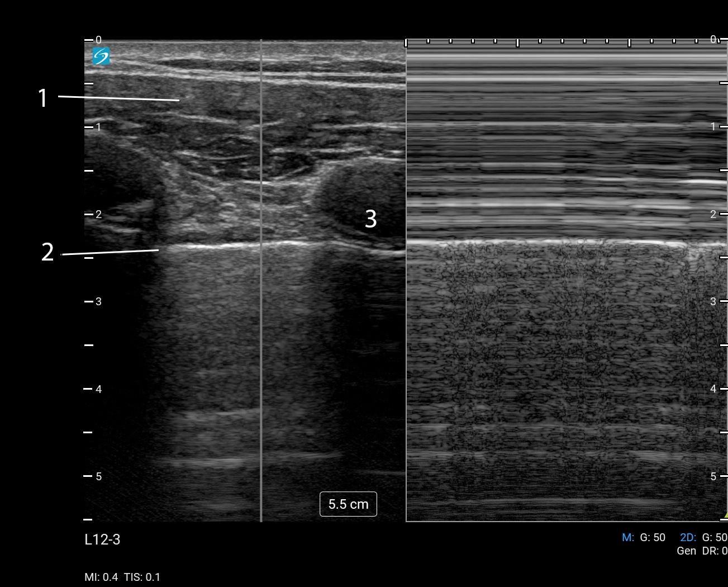The image size is (728, 587).
Task: Click the green triangle at M-mode trace corner
Action: coord(725,515)
